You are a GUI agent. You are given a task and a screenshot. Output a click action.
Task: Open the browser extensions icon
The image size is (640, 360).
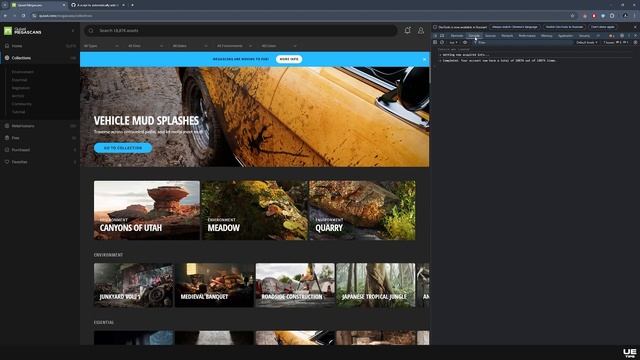(612, 16)
